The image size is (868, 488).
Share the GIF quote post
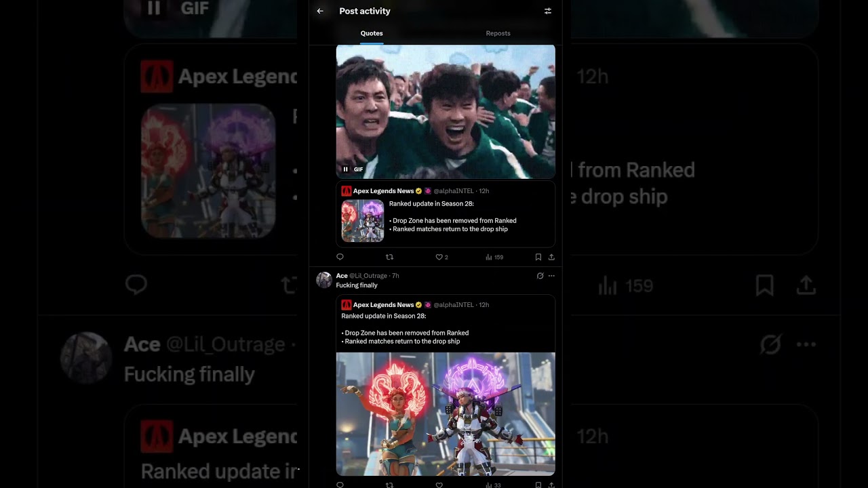pyautogui.click(x=551, y=257)
